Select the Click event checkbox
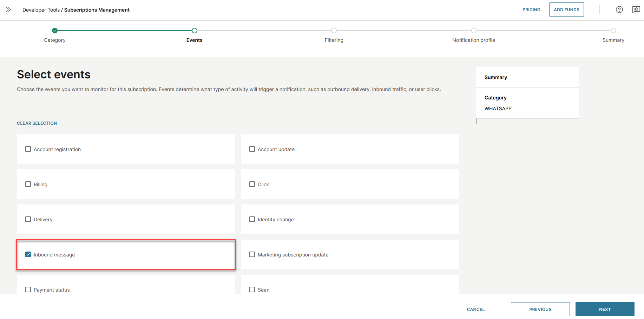The image size is (644, 319). [252, 184]
